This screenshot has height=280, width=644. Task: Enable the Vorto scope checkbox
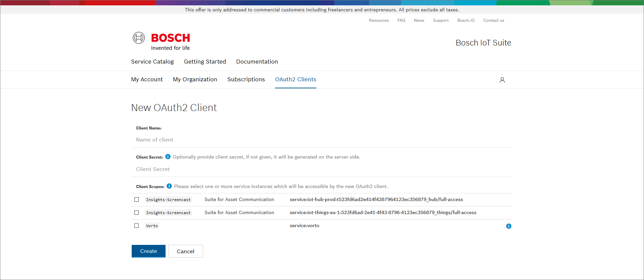(137, 226)
